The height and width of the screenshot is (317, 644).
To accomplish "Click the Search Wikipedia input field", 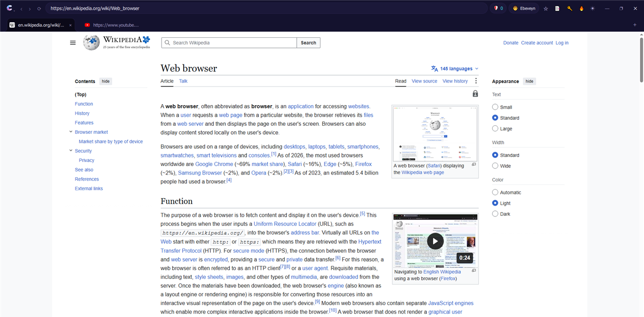I will [229, 43].
